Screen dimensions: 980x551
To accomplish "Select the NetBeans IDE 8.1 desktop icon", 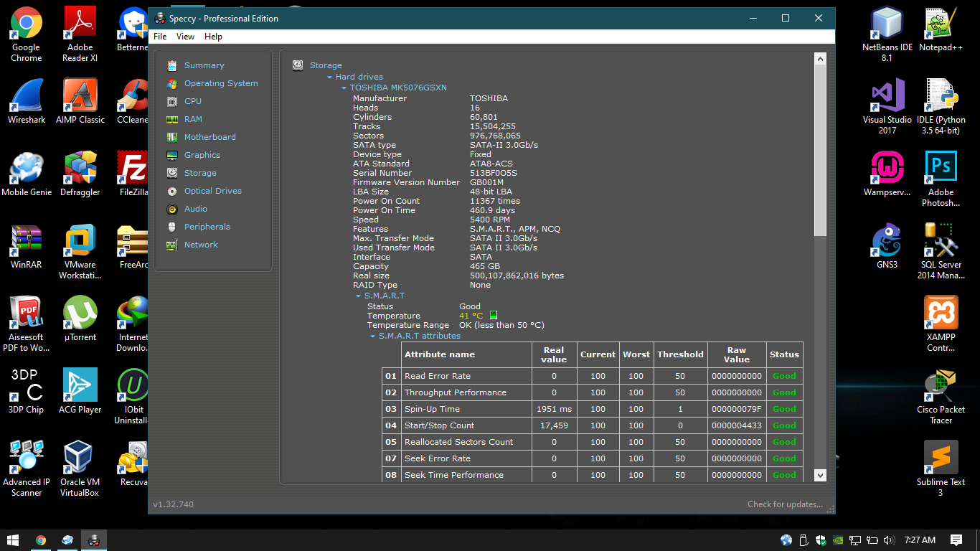I will pyautogui.click(x=887, y=34).
